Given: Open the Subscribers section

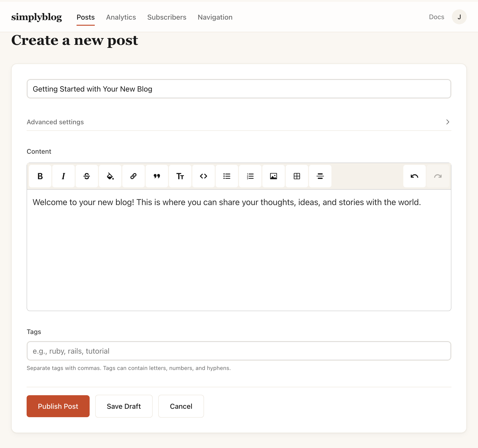Looking at the screenshot, I should [x=167, y=17].
